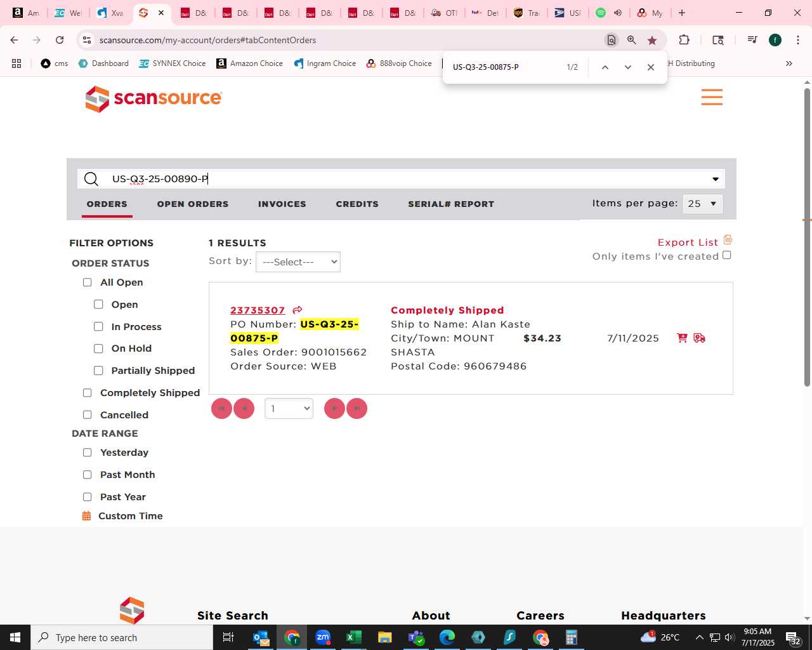Open the zoom magnifier in the address bar
This screenshot has width=812, height=650.
632,40
